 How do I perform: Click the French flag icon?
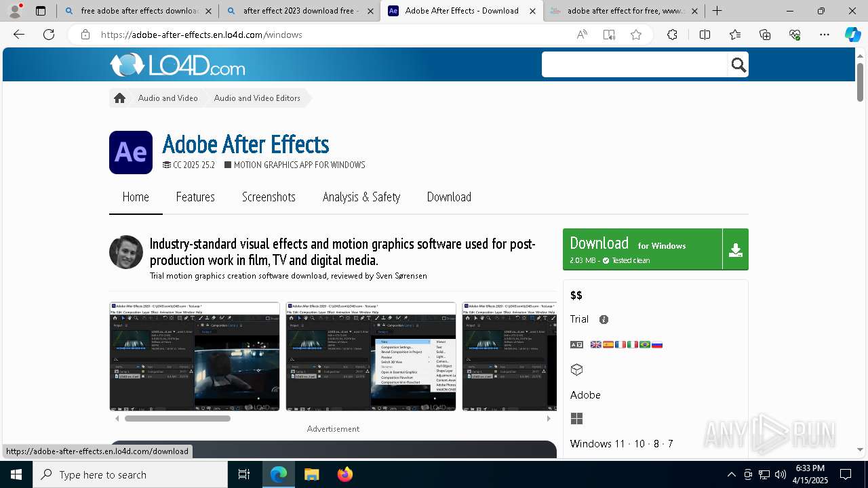coord(620,344)
